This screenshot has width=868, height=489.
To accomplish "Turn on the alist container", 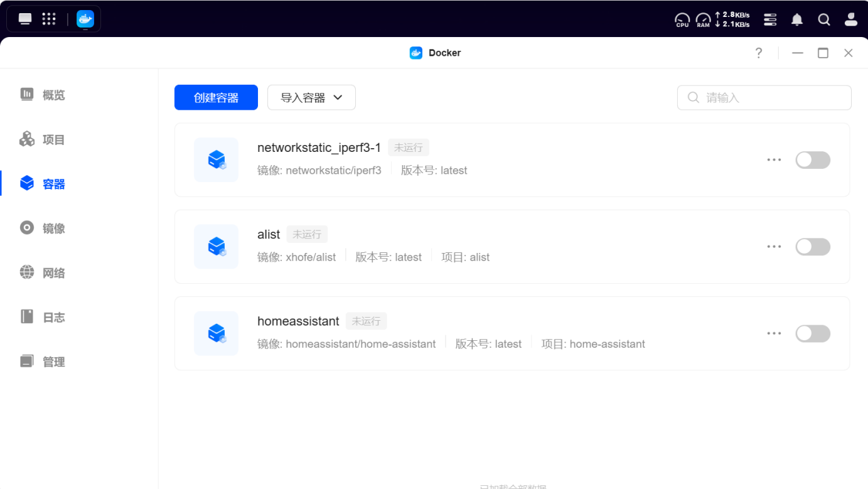I will click(x=813, y=247).
